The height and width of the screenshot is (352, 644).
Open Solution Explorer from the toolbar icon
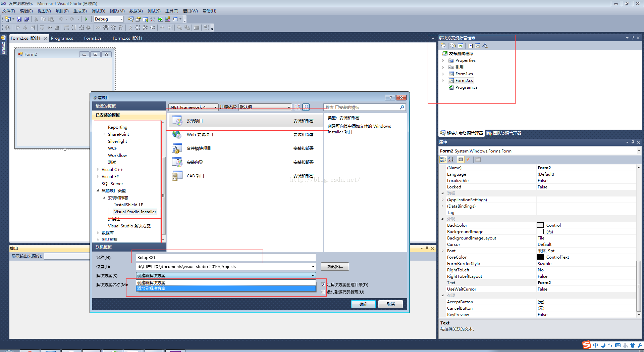point(131,19)
